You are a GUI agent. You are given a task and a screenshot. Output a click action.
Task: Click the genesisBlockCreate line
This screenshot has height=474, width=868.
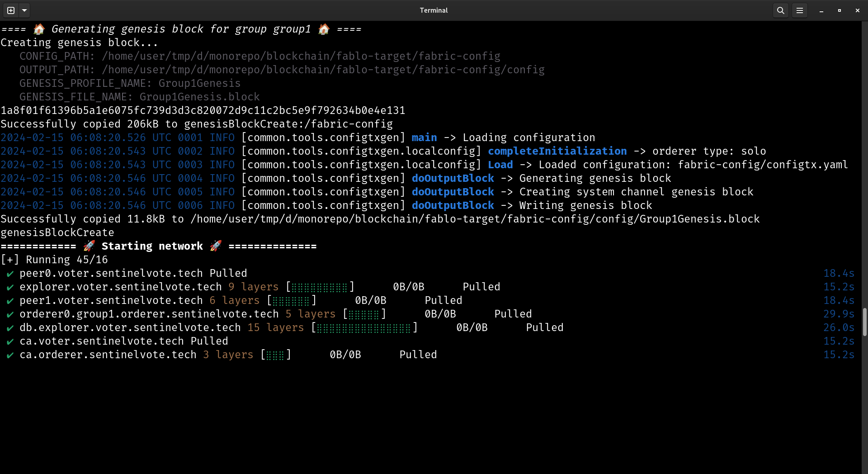[x=57, y=232]
